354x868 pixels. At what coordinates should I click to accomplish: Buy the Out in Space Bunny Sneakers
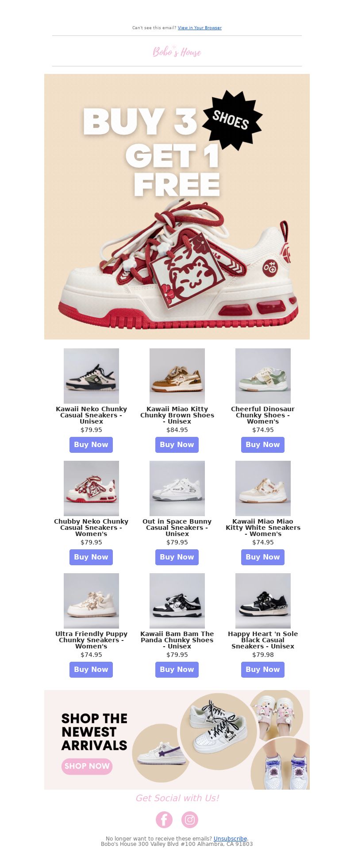pyautogui.click(x=177, y=557)
